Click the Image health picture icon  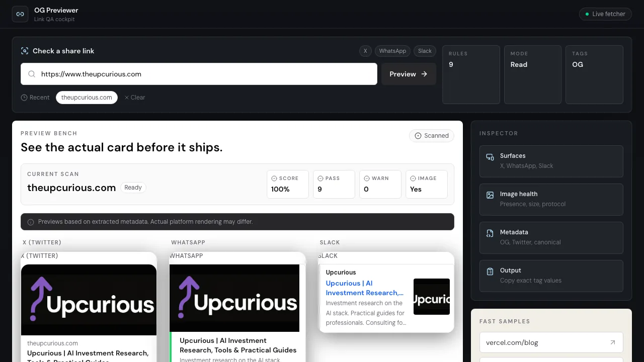click(x=490, y=195)
